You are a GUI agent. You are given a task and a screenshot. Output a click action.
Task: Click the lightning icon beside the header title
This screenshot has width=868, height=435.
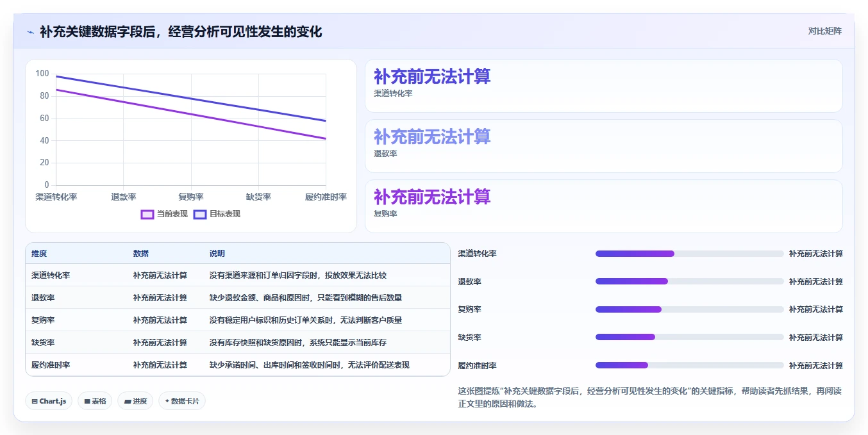point(30,32)
